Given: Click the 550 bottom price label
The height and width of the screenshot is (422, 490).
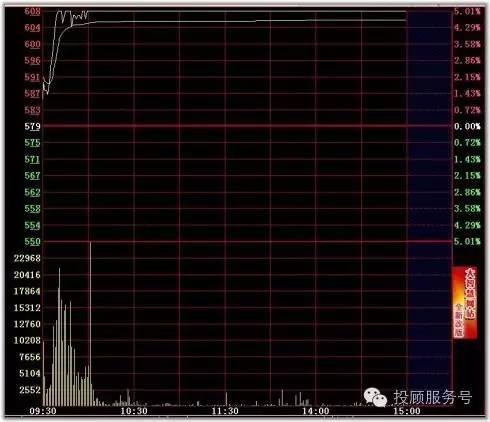Looking at the screenshot, I should pyautogui.click(x=32, y=241).
